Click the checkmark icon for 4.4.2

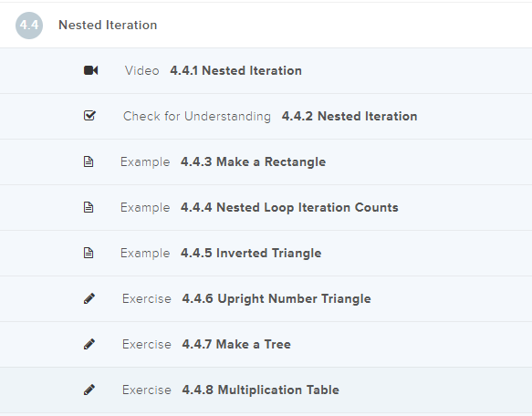coord(90,116)
